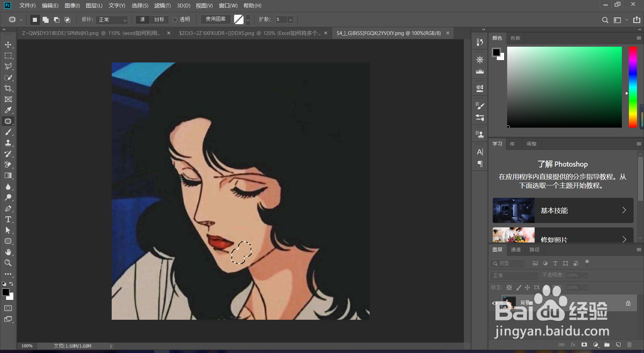Click the 扩散 value input field

point(281,20)
